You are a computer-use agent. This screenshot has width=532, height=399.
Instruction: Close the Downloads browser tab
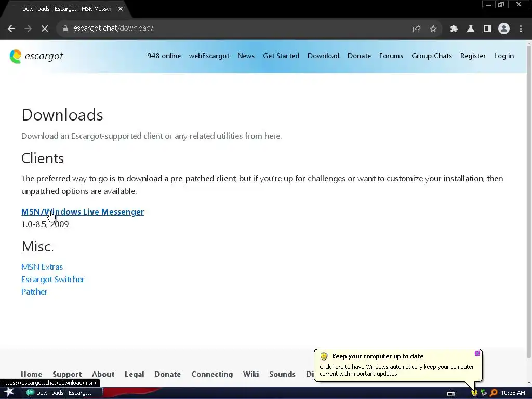pyautogui.click(x=121, y=9)
